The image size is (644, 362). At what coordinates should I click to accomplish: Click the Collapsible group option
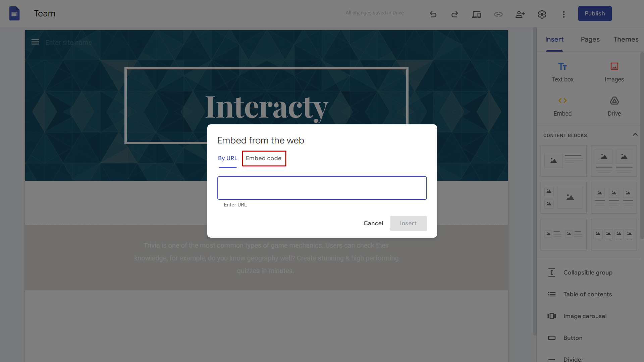click(588, 272)
